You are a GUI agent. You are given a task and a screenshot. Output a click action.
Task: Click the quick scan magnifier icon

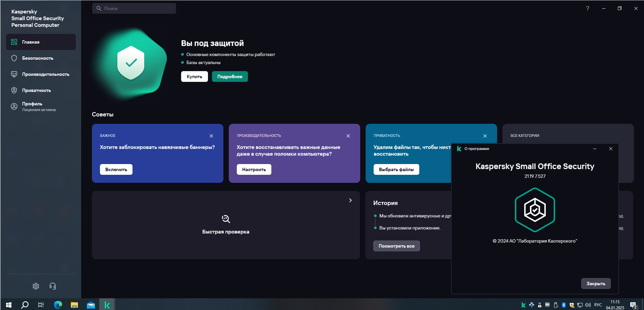226,219
